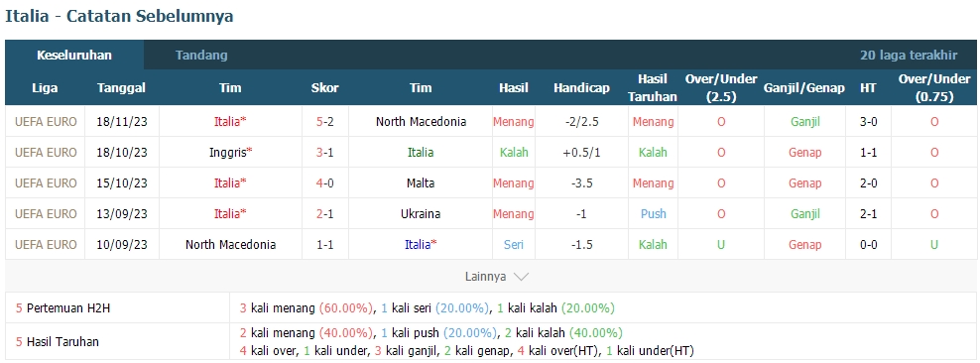Click the blue Italia away team
980x363 pixels.
pyautogui.click(x=420, y=244)
